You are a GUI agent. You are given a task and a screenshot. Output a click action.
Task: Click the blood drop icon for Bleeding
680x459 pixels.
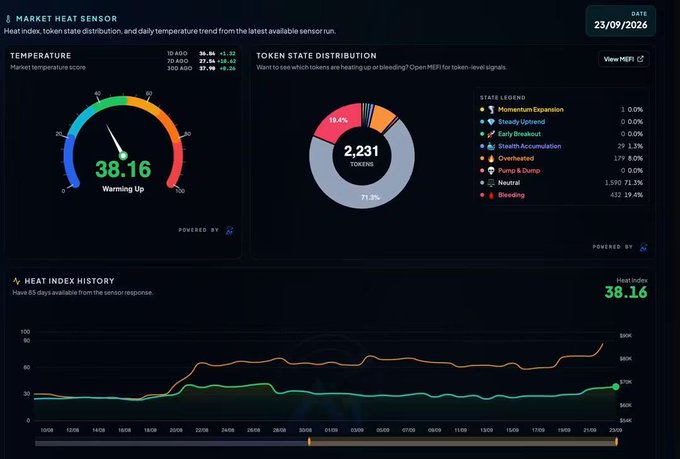pos(491,195)
